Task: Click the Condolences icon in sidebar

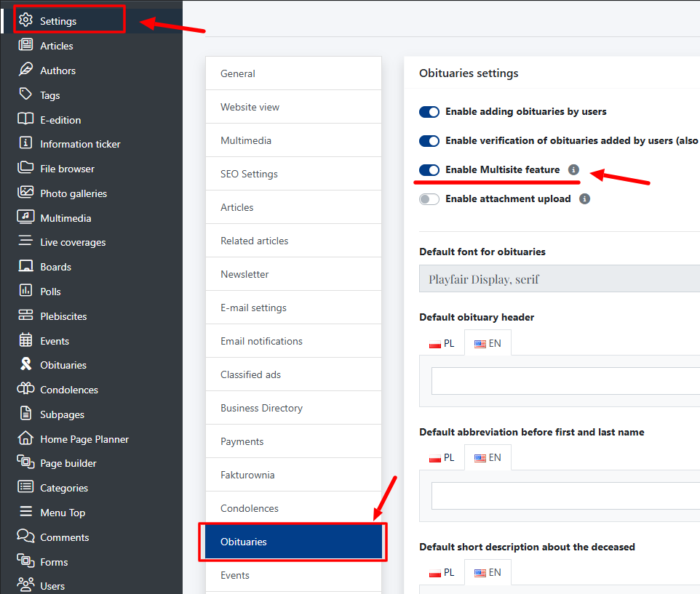Action: point(25,388)
